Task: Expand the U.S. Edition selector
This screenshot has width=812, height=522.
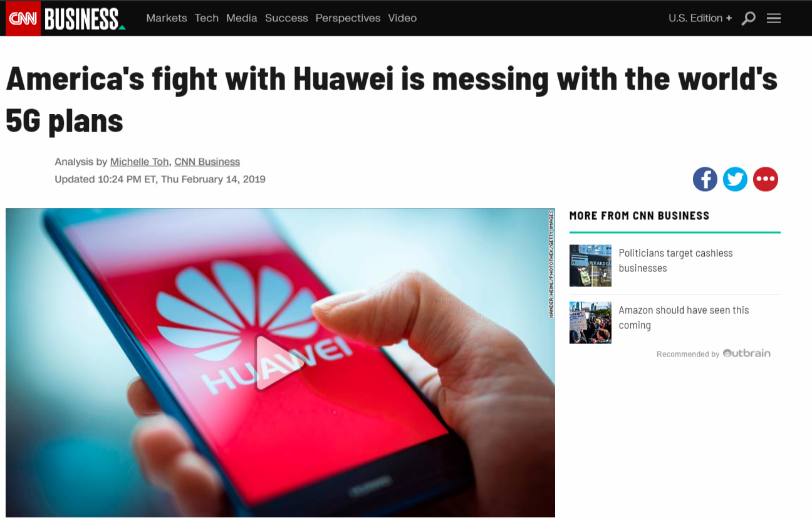Action: point(700,18)
